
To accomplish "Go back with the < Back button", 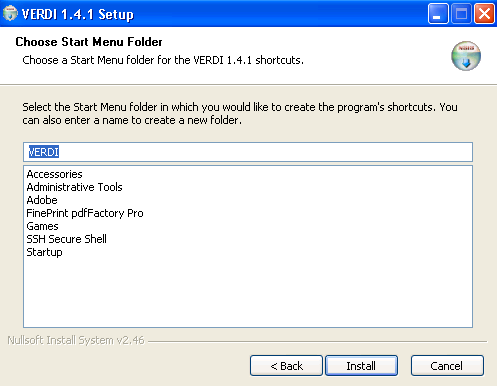I will [x=286, y=366].
